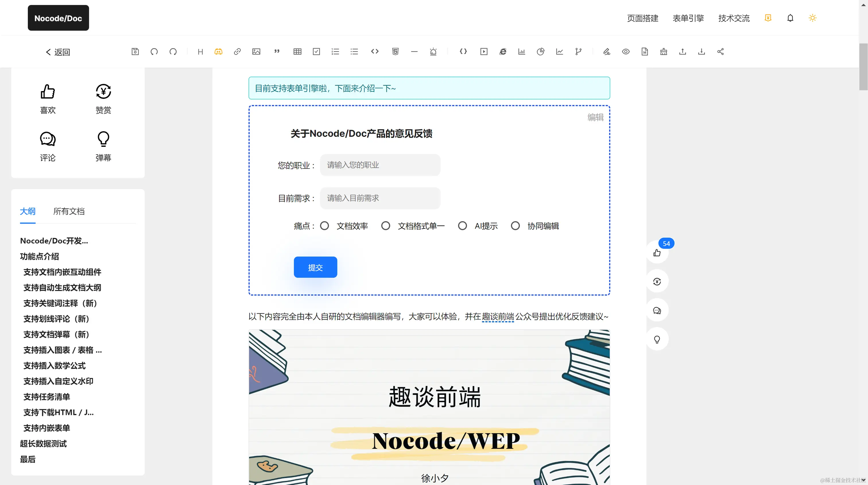
Task: Insert a table using toolbar icon
Action: 297,52
